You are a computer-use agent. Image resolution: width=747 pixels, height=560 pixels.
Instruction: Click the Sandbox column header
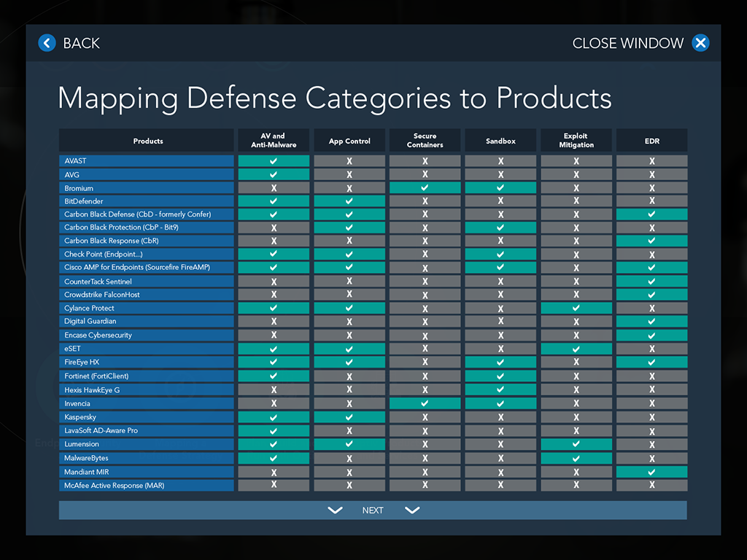[500, 141]
